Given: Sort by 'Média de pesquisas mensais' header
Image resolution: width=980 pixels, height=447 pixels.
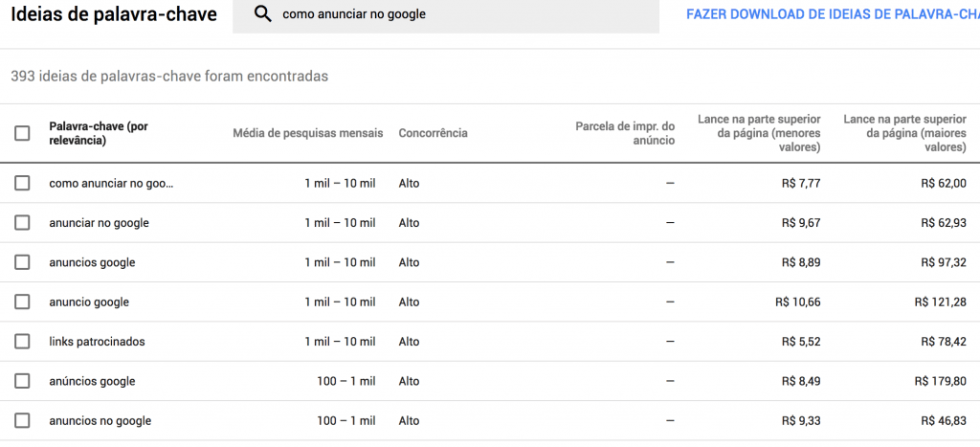Looking at the screenshot, I should coord(307,133).
